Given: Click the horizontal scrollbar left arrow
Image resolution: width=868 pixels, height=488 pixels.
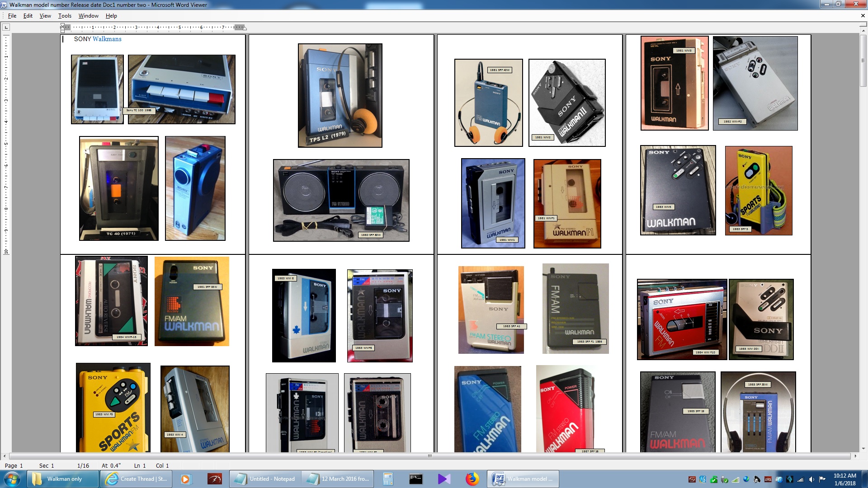Looking at the screenshot, I should [5, 456].
